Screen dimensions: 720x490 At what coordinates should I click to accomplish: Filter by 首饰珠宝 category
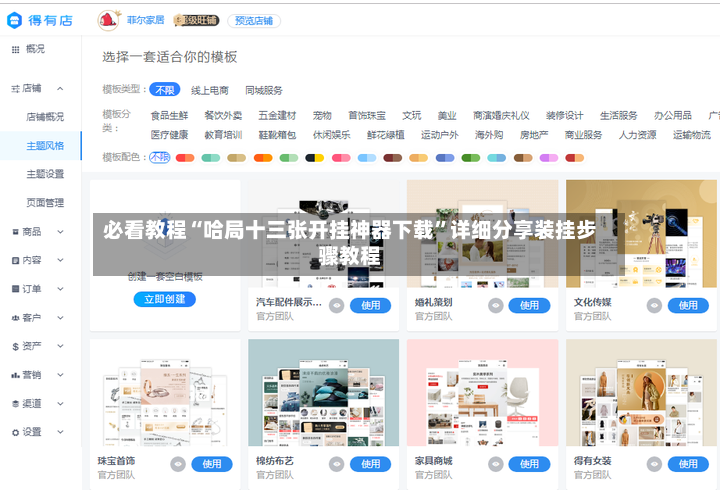[x=367, y=116]
